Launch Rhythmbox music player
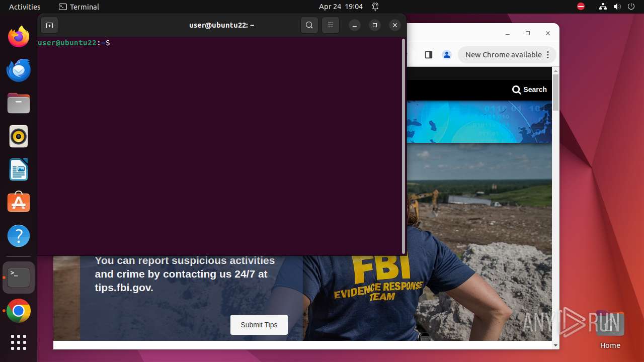 tap(19, 136)
